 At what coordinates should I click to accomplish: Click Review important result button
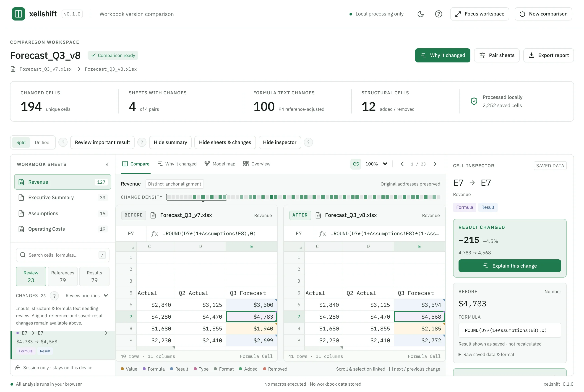[x=102, y=142]
